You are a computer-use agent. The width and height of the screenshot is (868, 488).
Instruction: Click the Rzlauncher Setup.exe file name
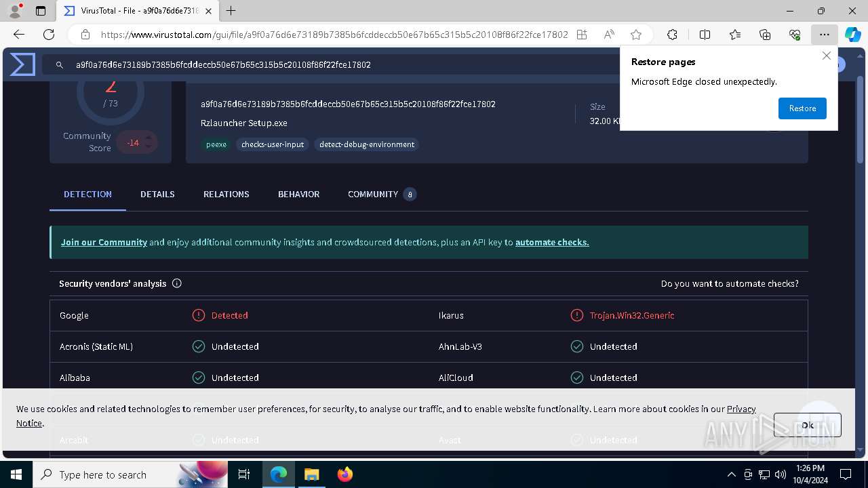point(244,123)
